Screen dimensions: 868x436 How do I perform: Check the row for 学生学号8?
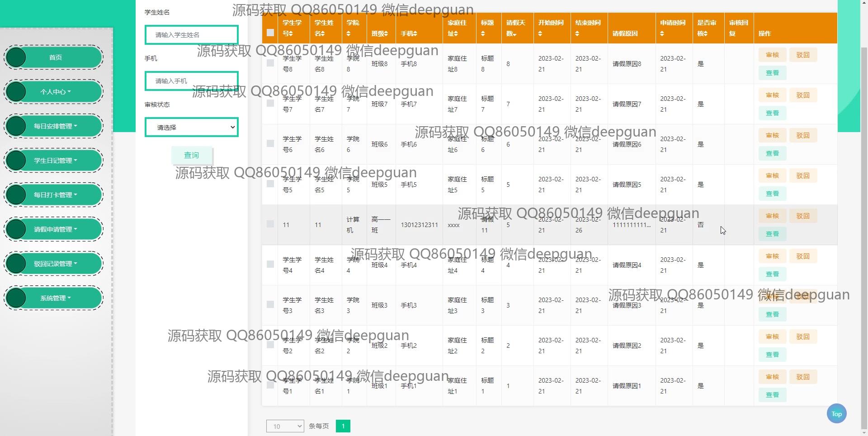point(270,63)
